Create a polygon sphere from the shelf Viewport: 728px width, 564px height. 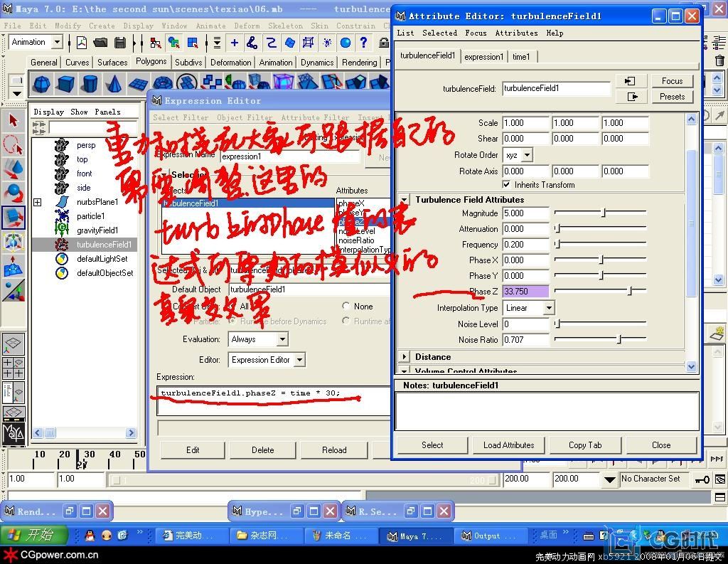pos(42,84)
